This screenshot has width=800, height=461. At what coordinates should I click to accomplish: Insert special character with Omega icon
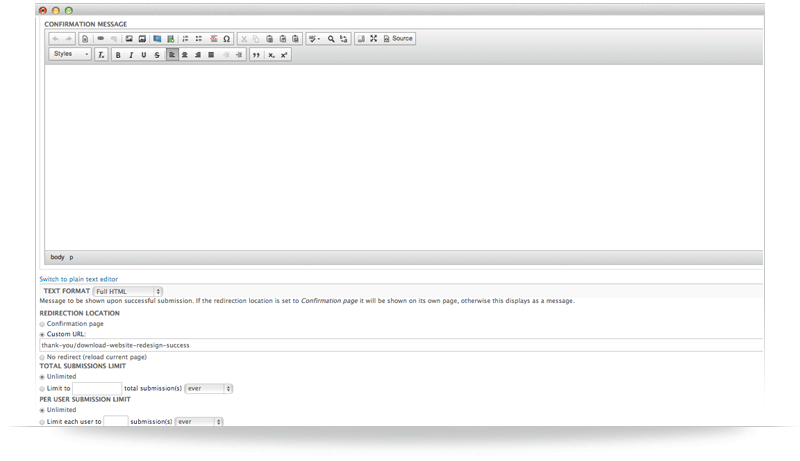point(227,39)
